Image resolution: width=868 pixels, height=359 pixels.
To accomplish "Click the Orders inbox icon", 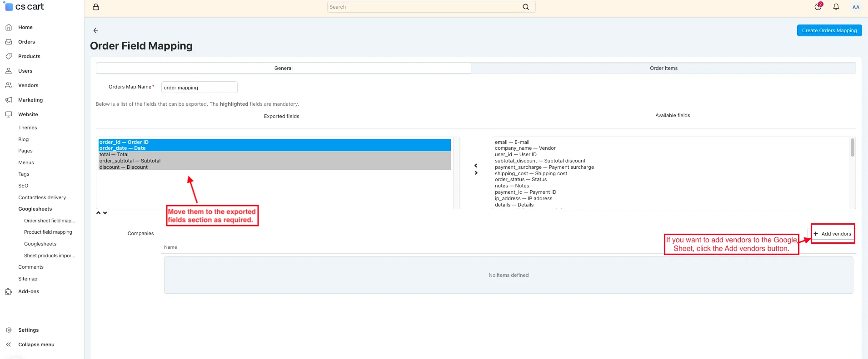I will coord(9,42).
